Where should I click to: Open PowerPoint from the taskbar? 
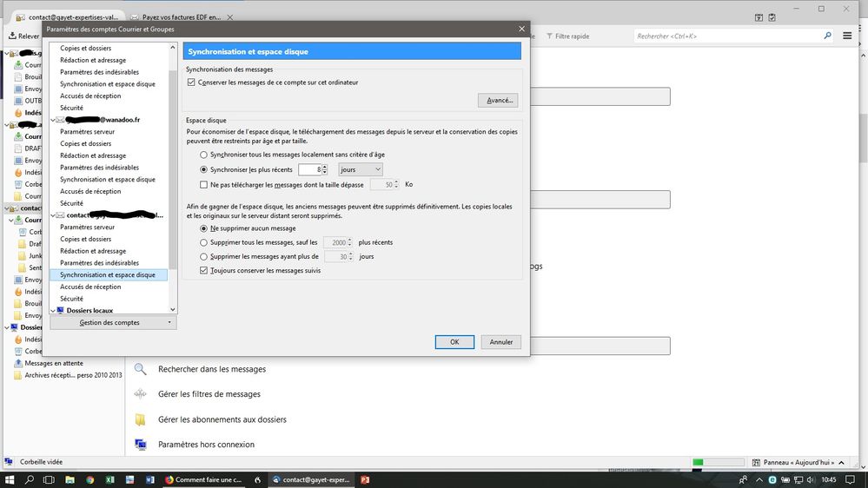[365, 479]
